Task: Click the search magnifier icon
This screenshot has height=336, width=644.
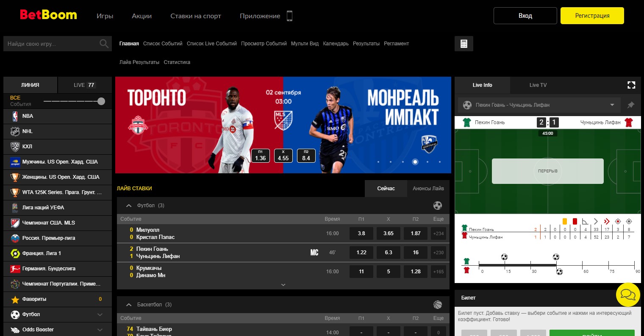Action: [104, 44]
